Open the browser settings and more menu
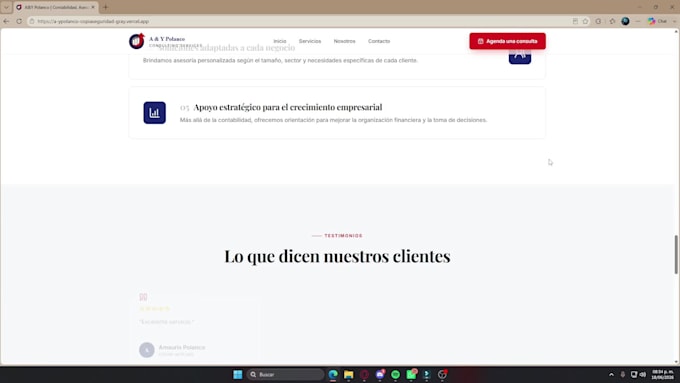Viewport: 680px width, 383px height. click(x=638, y=21)
